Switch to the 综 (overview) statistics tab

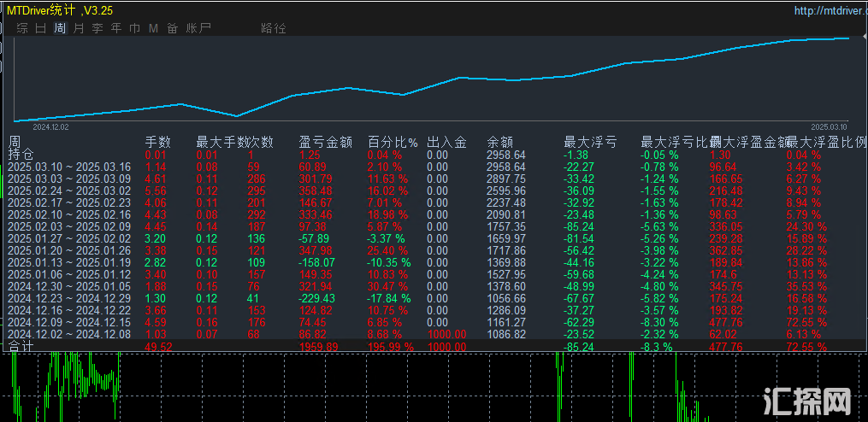[x=22, y=28]
